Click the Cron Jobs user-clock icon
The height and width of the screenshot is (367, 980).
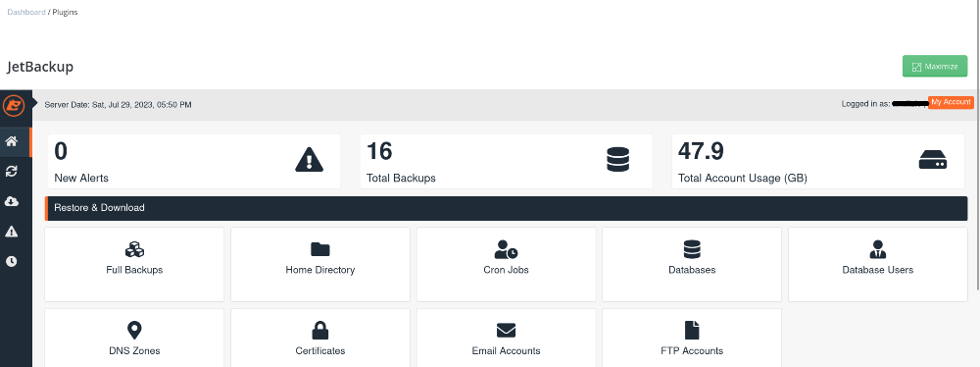pos(506,249)
